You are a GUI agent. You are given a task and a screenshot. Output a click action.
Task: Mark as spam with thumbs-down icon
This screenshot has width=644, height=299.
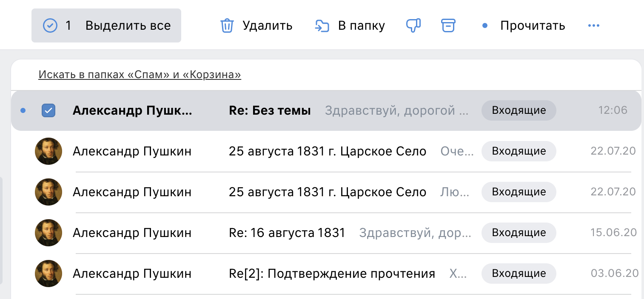click(x=413, y=25)
